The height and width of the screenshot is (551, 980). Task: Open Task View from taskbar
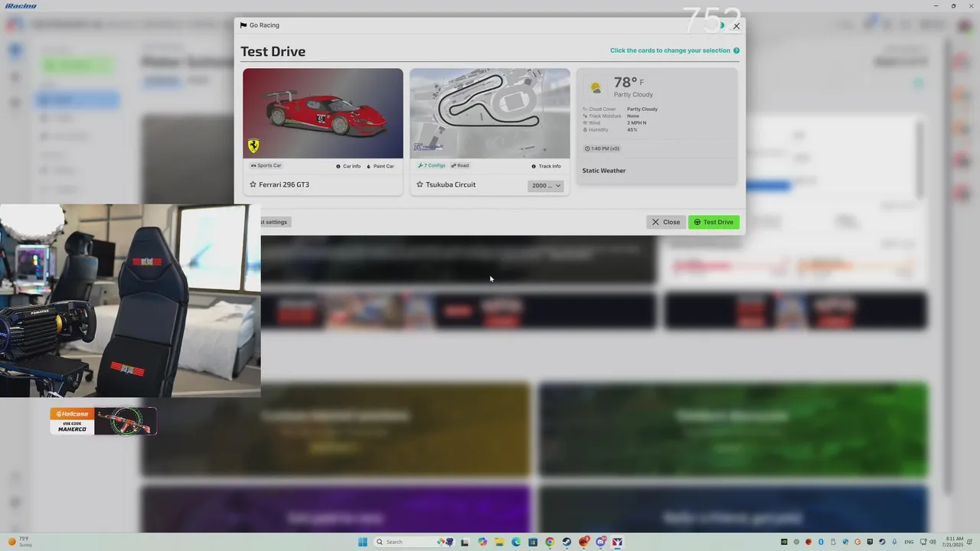[x=465, y=542]
